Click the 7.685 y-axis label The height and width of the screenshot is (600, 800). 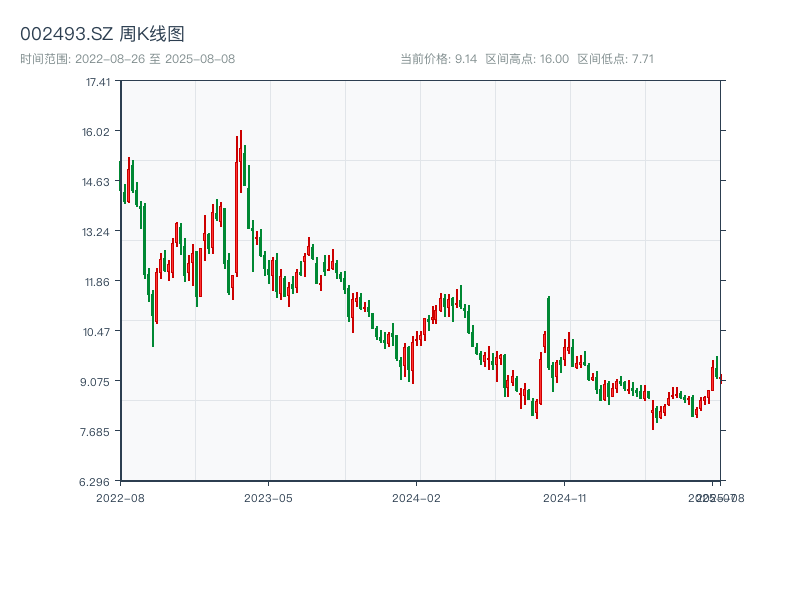pos(98,432)
